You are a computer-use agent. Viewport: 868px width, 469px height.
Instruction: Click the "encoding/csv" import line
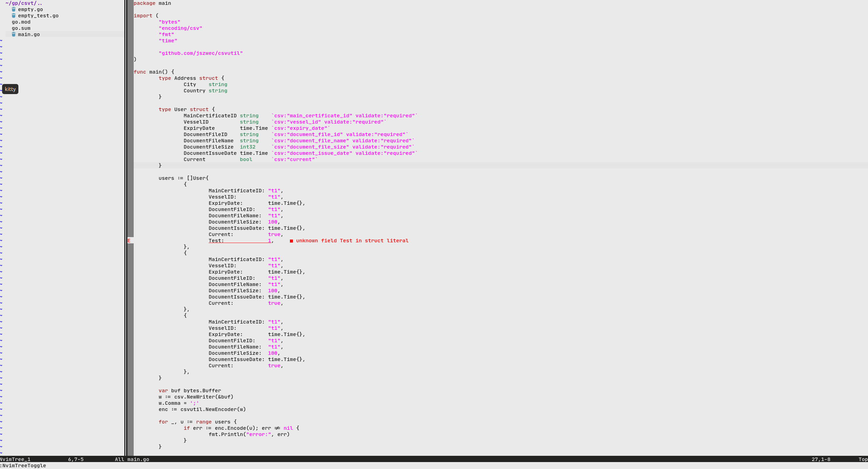tap(181, 28)
